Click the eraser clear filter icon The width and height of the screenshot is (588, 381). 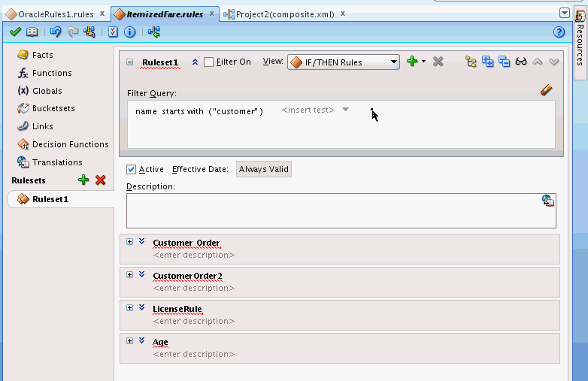(x=547, y=90)
